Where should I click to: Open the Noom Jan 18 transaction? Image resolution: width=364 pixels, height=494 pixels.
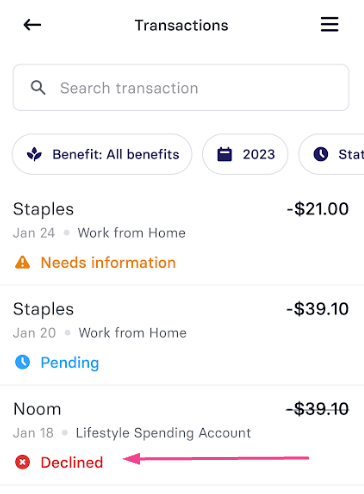tap(182, 435)
